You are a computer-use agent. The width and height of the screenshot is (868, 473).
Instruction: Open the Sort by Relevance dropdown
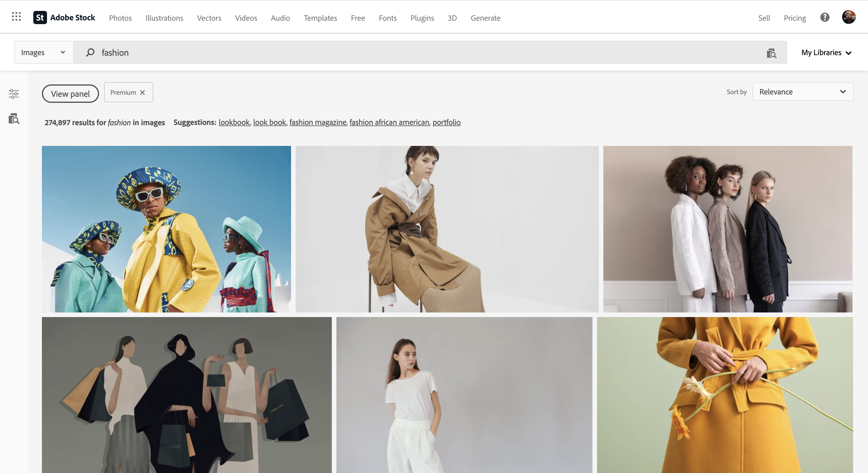click(x=803, y=92)
